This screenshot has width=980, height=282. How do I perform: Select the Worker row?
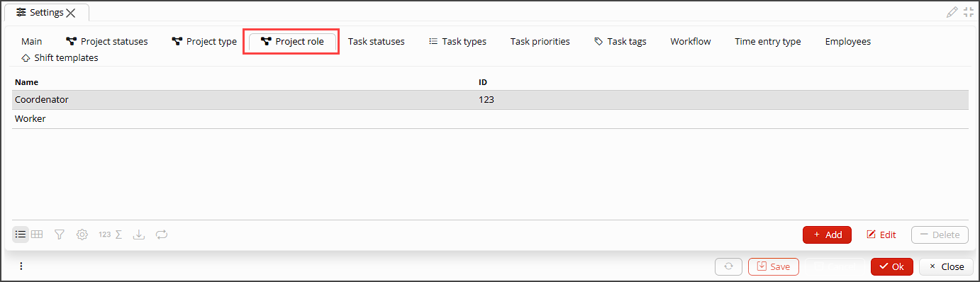(490, 119)
